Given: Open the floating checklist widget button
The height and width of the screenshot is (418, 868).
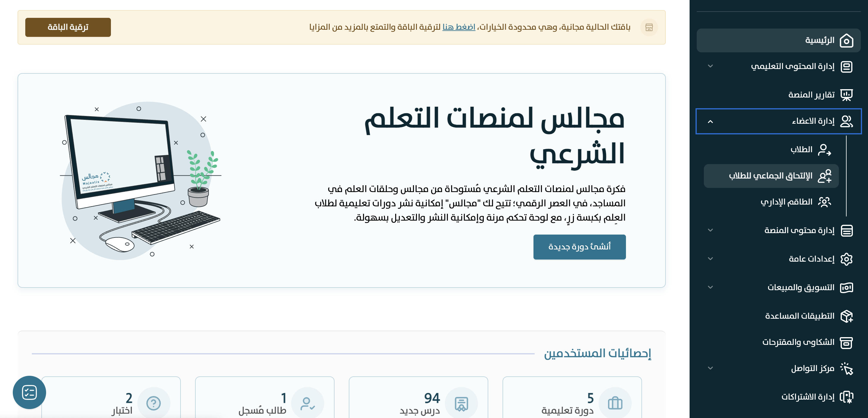Looking at the screenshot, I should [29, 392].
